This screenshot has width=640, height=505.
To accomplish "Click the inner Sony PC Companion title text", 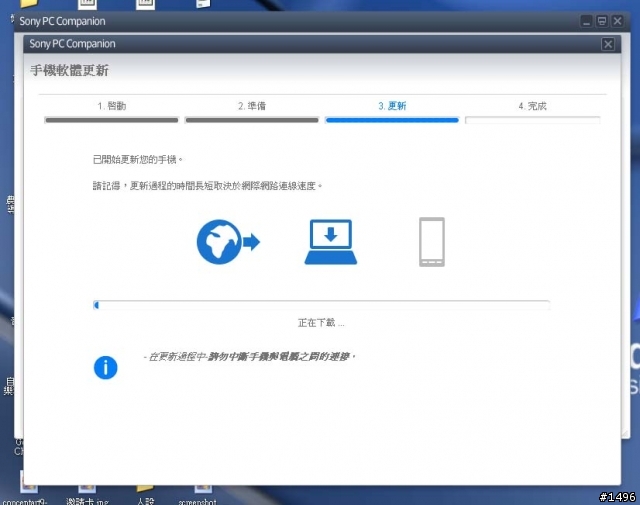I will (72, 44).
